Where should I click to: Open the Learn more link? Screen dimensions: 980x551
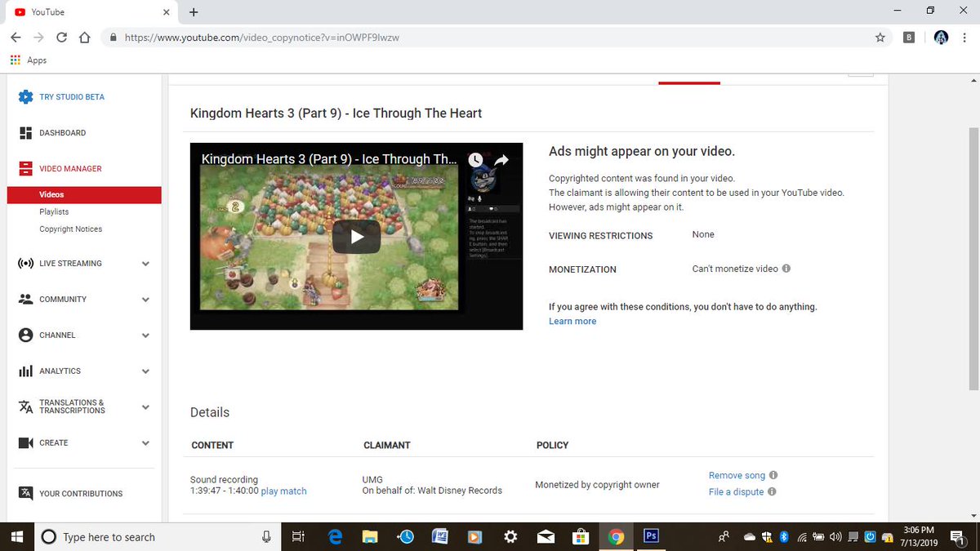point(572,322)
